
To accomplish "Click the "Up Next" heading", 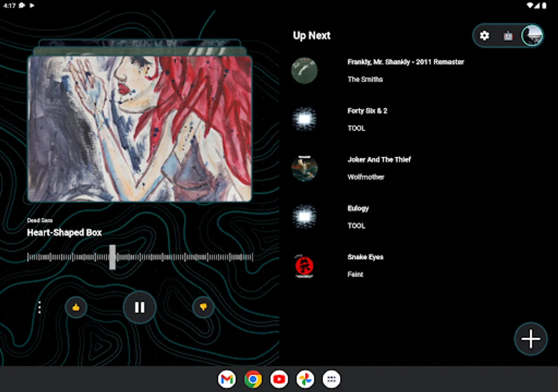I will point(312,36).
